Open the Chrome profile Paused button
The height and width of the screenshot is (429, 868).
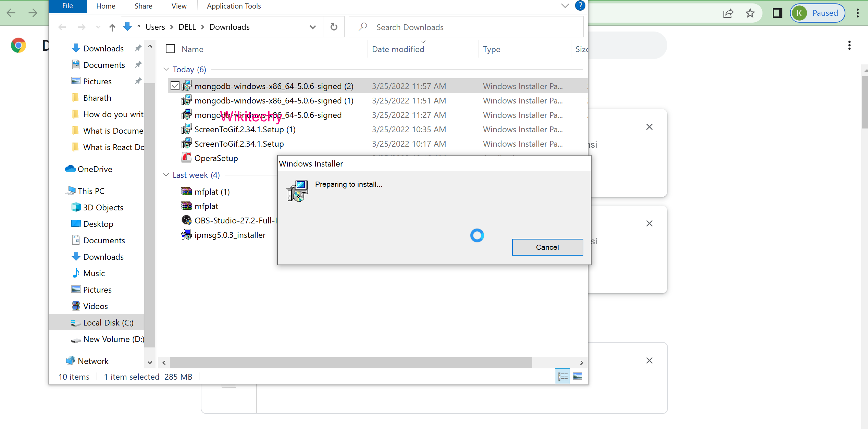pyautogui.click(x=817, y=13)
